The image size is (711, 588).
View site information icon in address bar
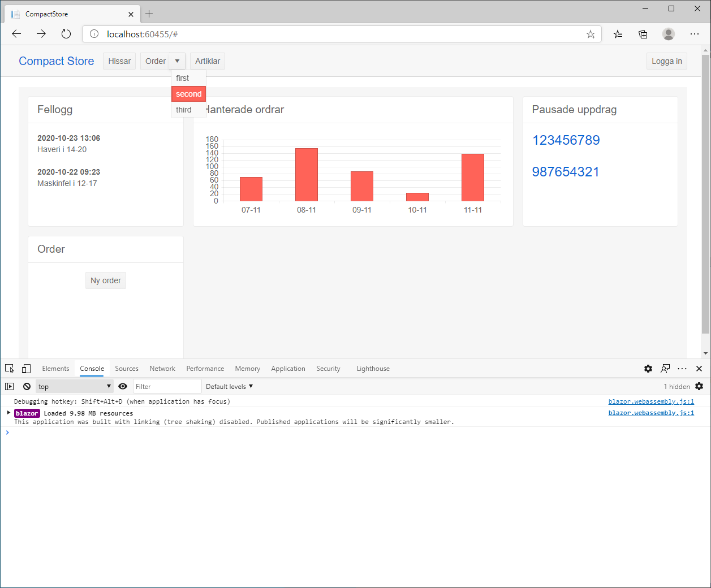tap(94, 34)
